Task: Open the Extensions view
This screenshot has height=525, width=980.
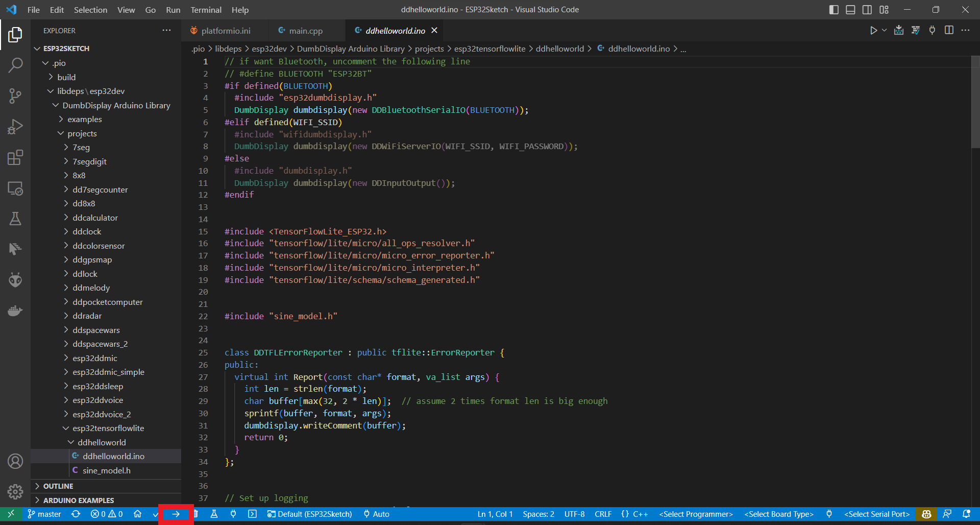Action: click(15, 157)
